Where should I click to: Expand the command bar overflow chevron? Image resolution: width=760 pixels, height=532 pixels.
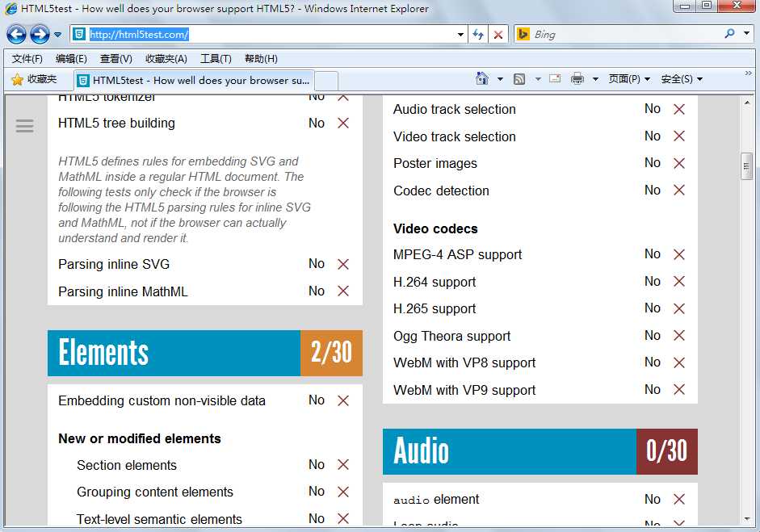749,73
